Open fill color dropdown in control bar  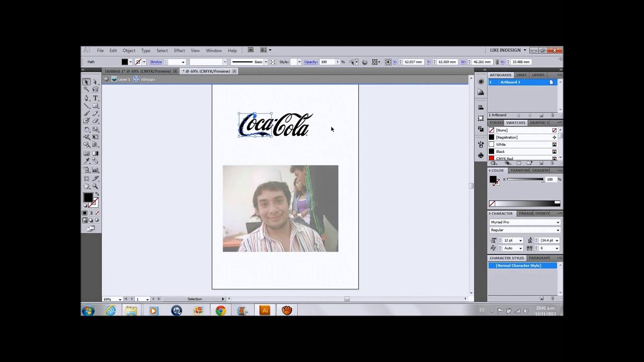click(x=131, y=62)
